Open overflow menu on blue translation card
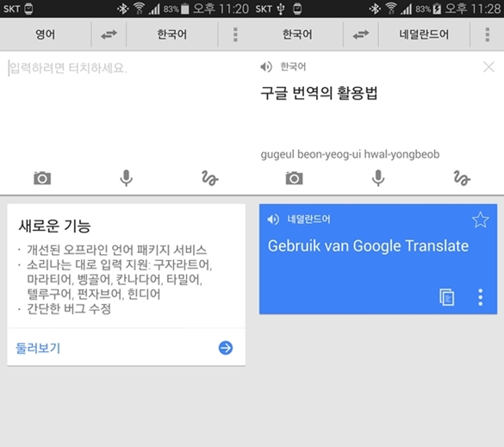This screenshot has height=447, width=504. [x=480, y=297]
